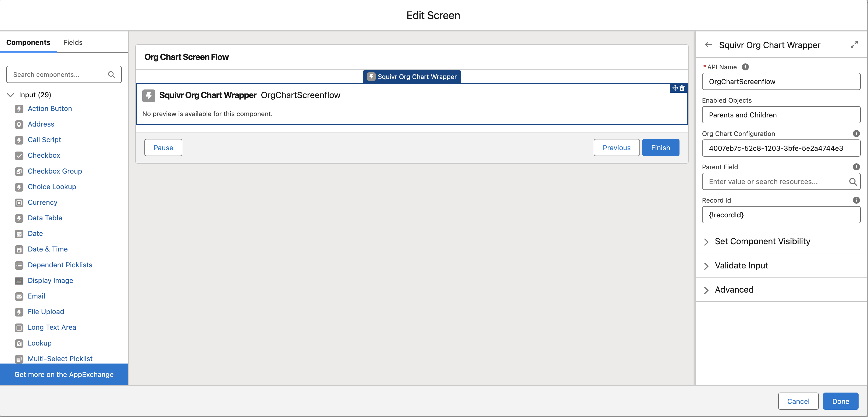Select the Lookup component link
The image size is (868, 417).
(x=40, y=343)
